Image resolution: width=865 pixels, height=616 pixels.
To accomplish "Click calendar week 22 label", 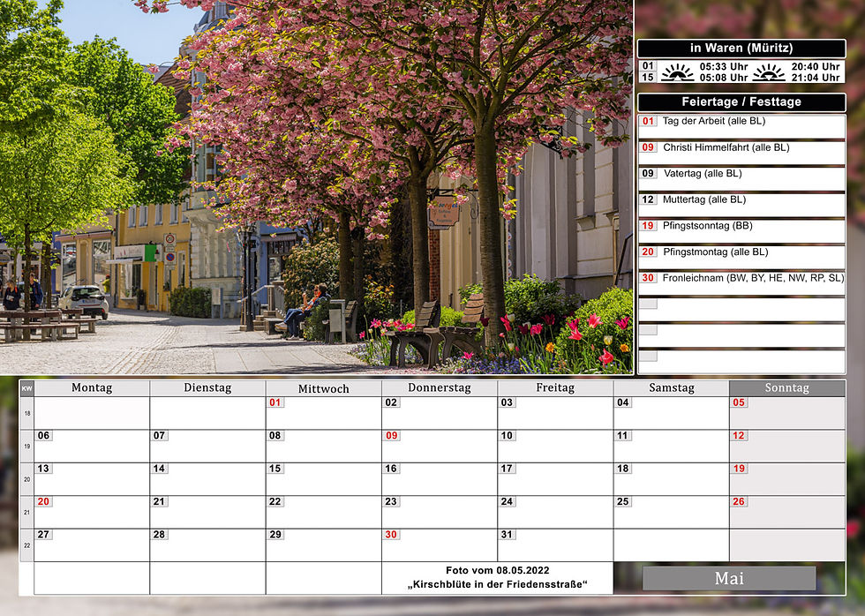I will coord(26,545).
